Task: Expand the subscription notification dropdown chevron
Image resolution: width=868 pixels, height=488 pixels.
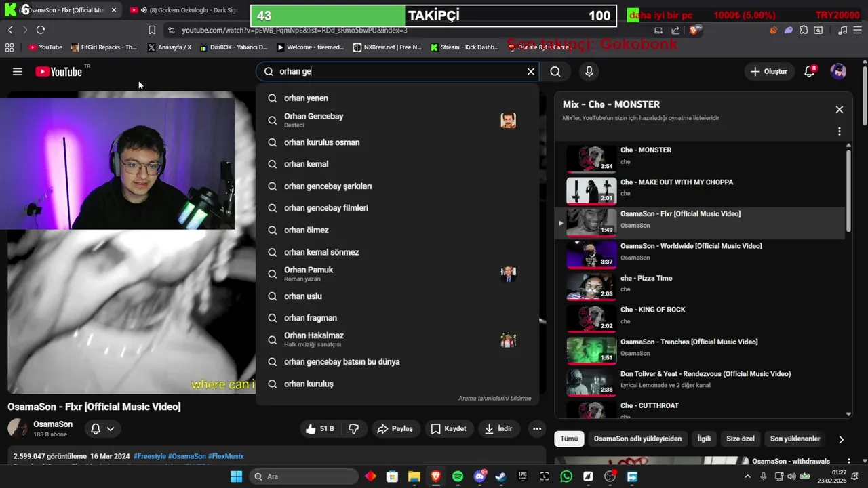Action: 111,428
